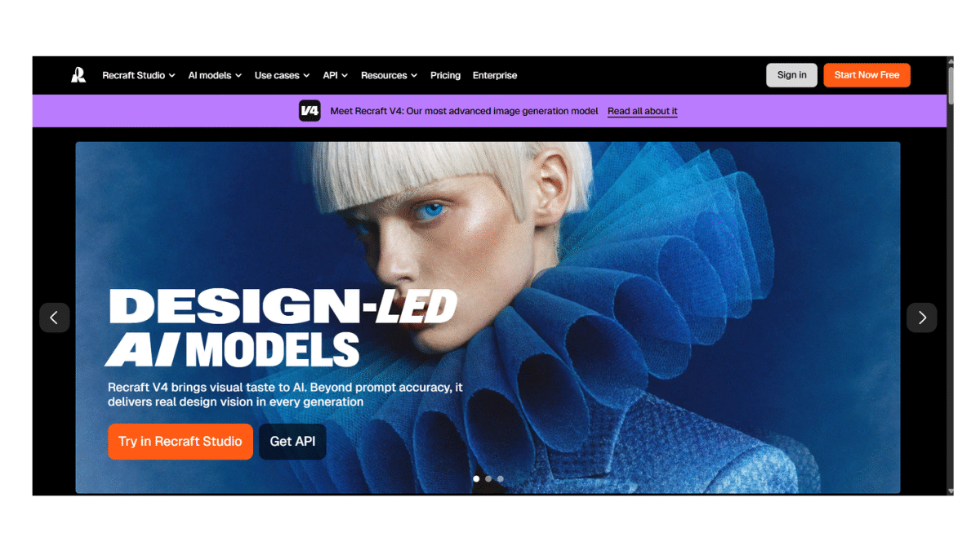Select the first carousel dot indicator
This screenshot has height=551, width=980.
pos(476,479)
